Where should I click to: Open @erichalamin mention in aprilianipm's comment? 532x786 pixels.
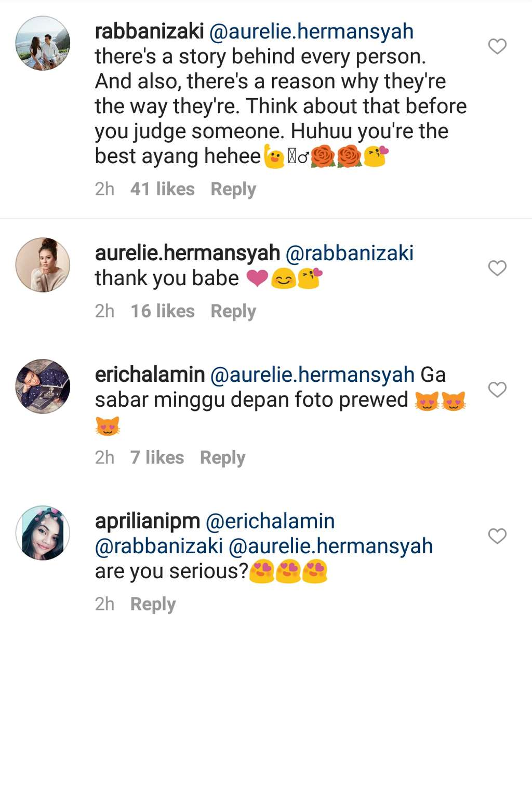[270, 521]
